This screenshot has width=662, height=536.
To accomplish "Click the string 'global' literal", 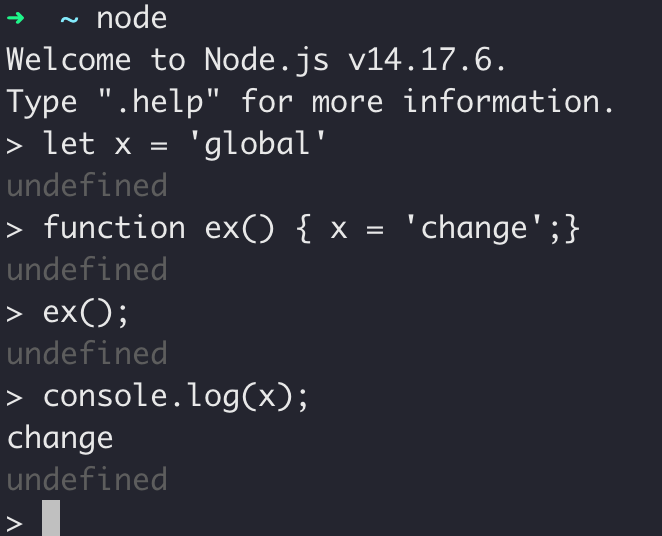I will click(258, 145).
